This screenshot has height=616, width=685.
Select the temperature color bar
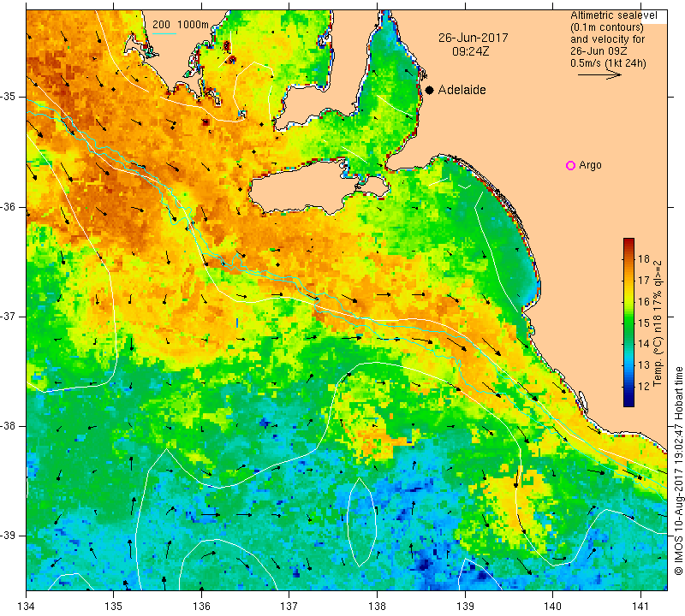click(628, 323)
